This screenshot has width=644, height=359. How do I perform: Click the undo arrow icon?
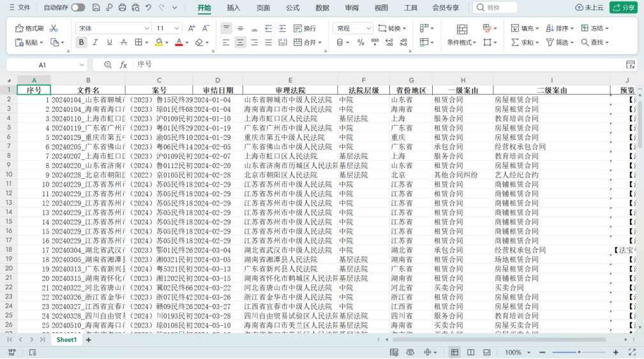click(148, 8)
